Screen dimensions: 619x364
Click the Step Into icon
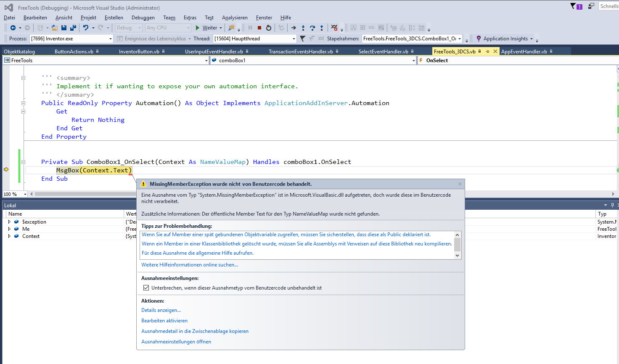point(303,28)
